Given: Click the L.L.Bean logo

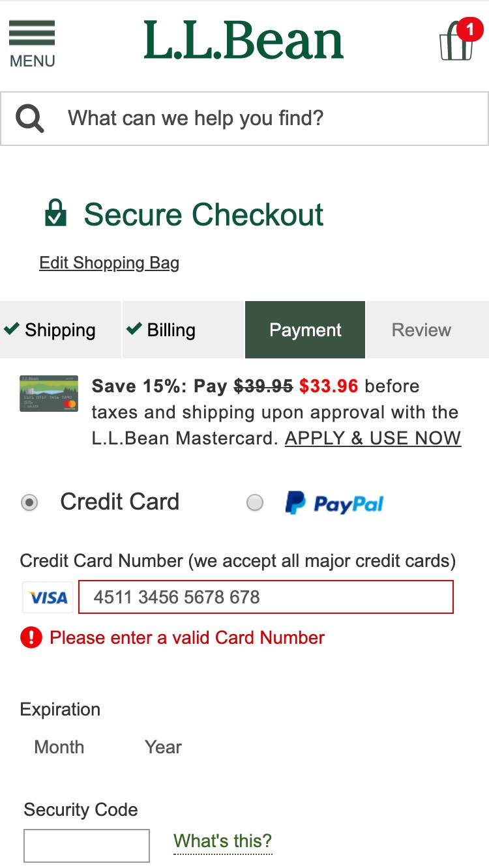Looking at the screenshot, I should tap(243, 40).
